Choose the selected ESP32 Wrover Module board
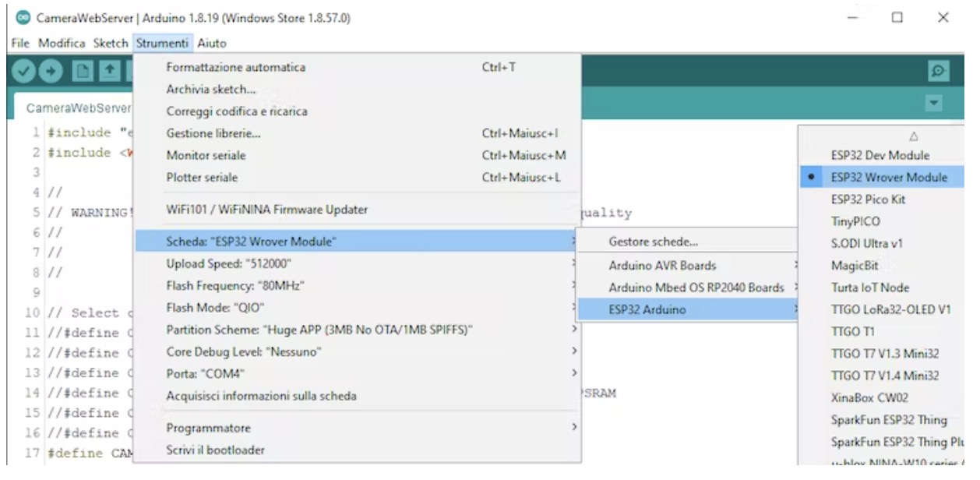980x480 pixels. click(889, 178)
